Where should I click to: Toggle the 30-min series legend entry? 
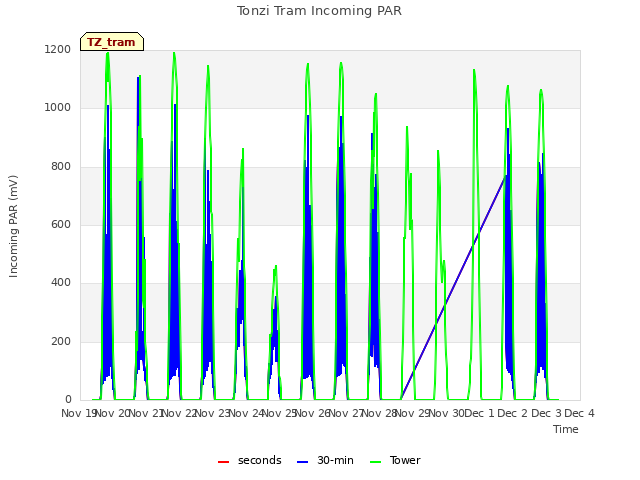click(325, 460)
